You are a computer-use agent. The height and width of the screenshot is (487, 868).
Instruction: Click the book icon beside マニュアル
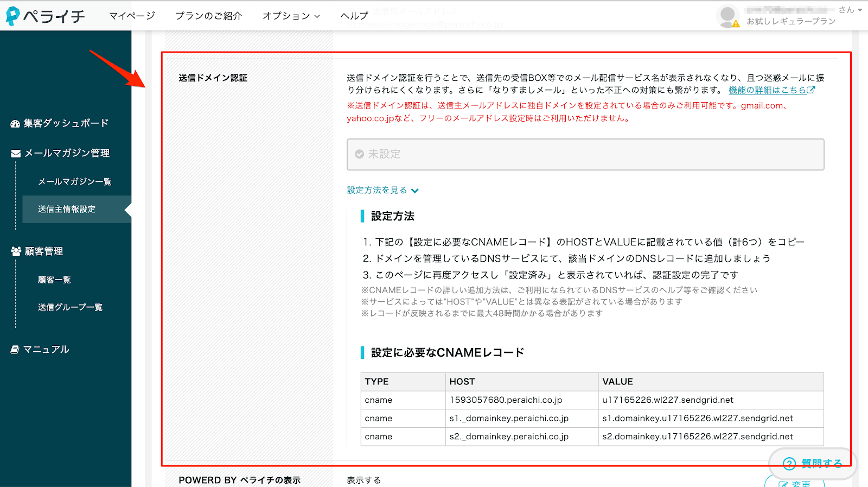click(x=15, y=350)
